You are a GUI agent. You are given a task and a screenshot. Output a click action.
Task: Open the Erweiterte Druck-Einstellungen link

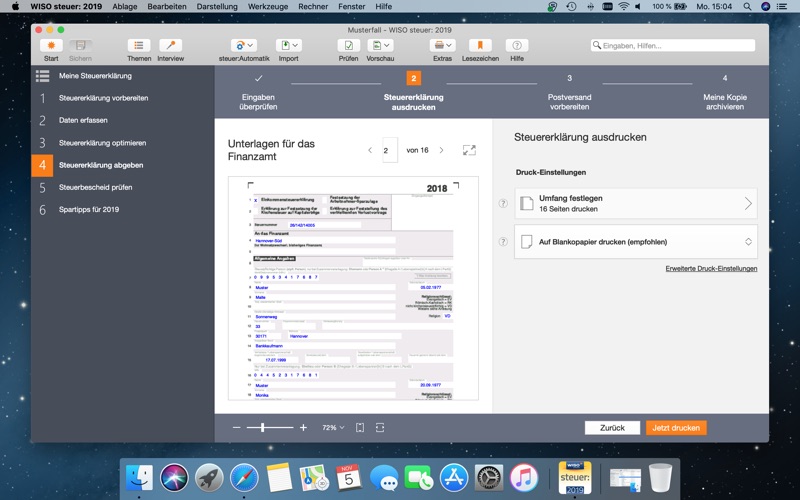click(x=711, y=269)
